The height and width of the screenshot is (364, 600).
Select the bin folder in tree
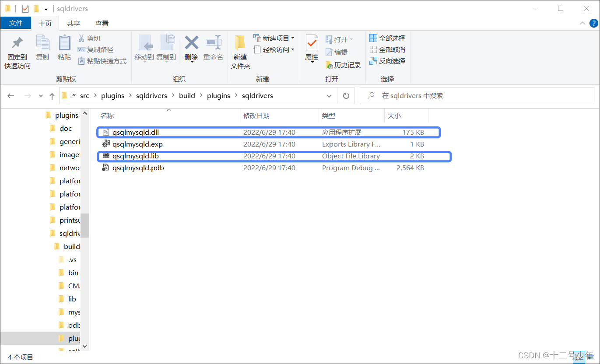point(69,273)
